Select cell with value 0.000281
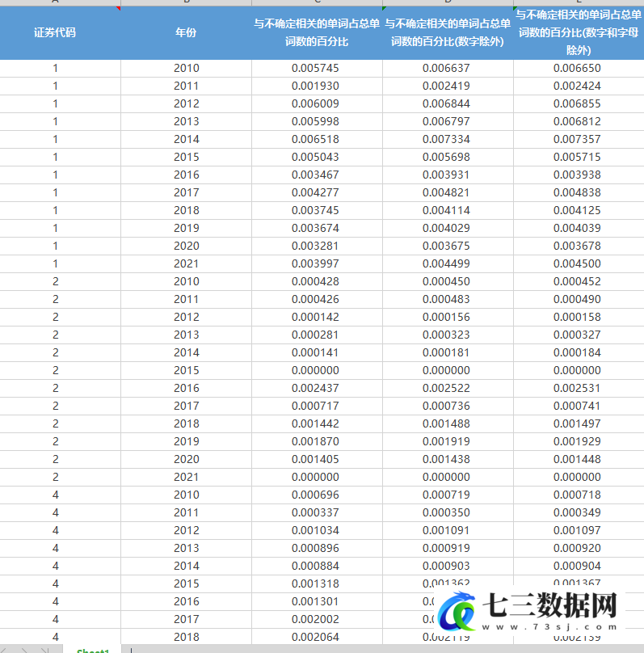This screenshot has width=644, height=653. tap(317, 335)
